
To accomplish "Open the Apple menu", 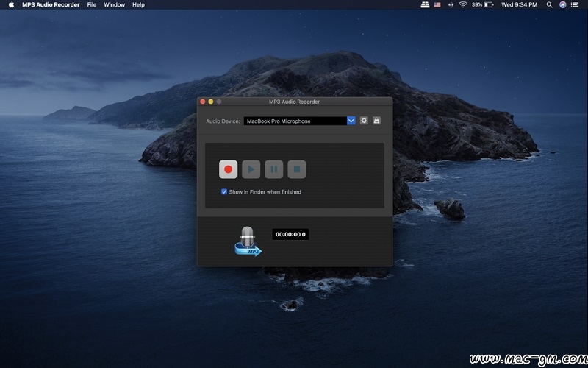I will [x=11, y=5].
